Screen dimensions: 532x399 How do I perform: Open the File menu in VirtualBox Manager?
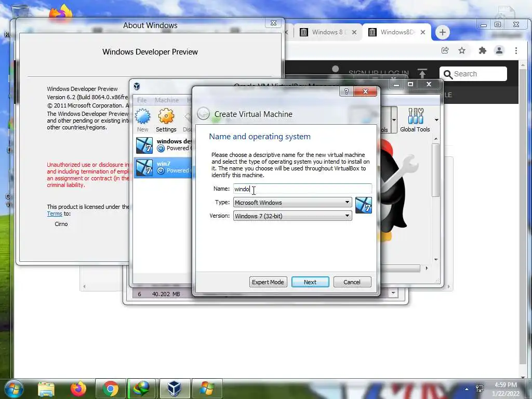142,100
